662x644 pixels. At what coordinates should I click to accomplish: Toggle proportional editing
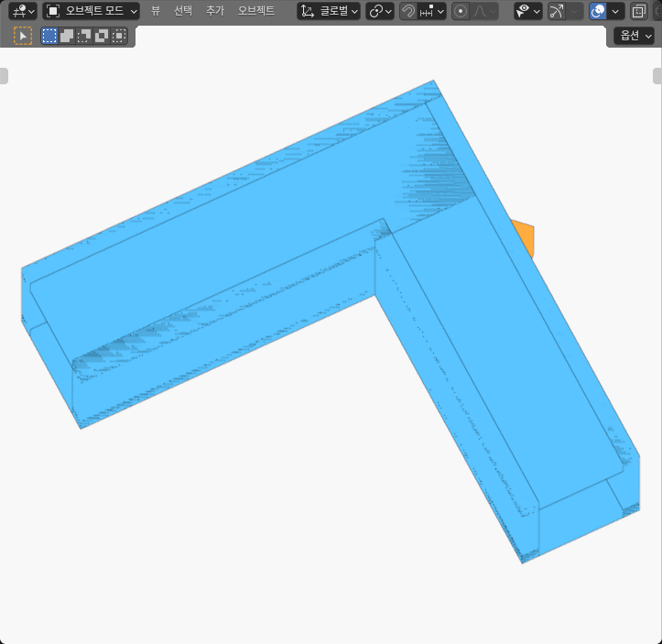pyautogui.click(x=461, y=11)
